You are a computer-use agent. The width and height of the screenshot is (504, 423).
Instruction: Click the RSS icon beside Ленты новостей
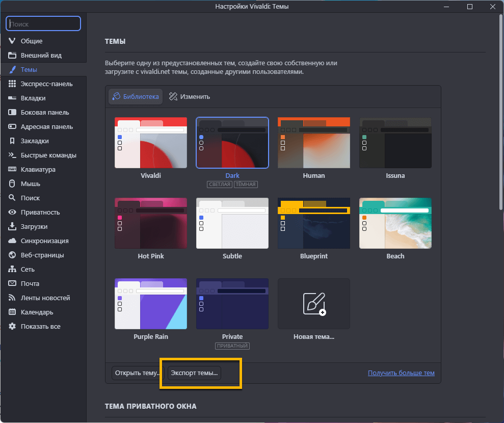coord(12,298)
